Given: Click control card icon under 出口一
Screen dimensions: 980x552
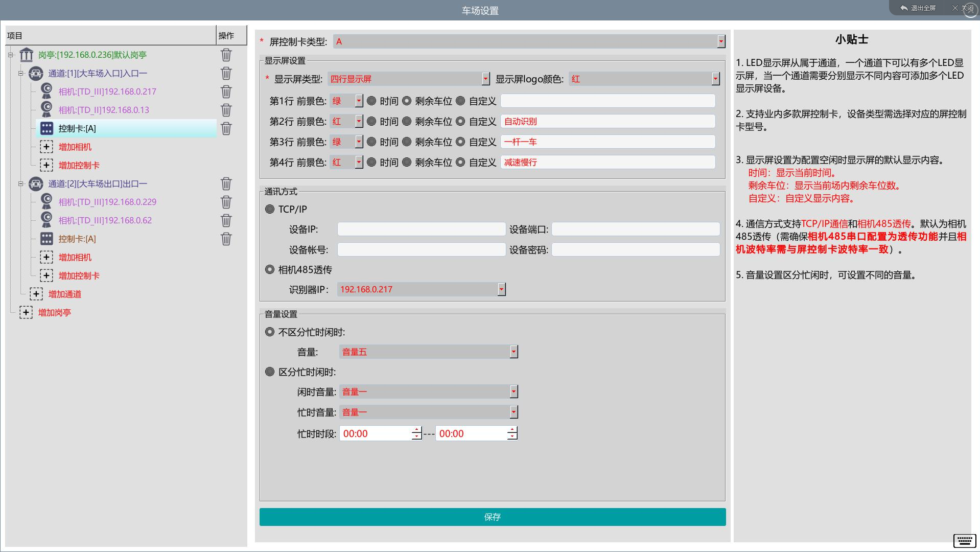Looking at the screenshot, I should click(x=46, y=239).
